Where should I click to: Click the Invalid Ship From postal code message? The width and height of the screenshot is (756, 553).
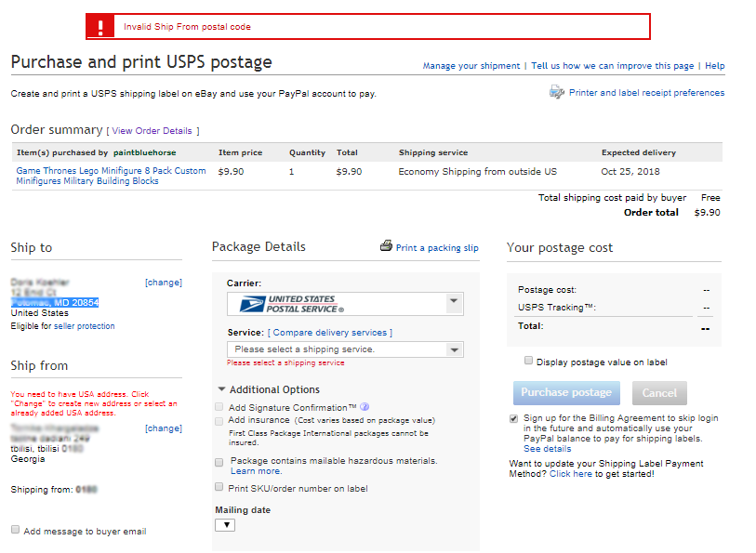(187, 27)
